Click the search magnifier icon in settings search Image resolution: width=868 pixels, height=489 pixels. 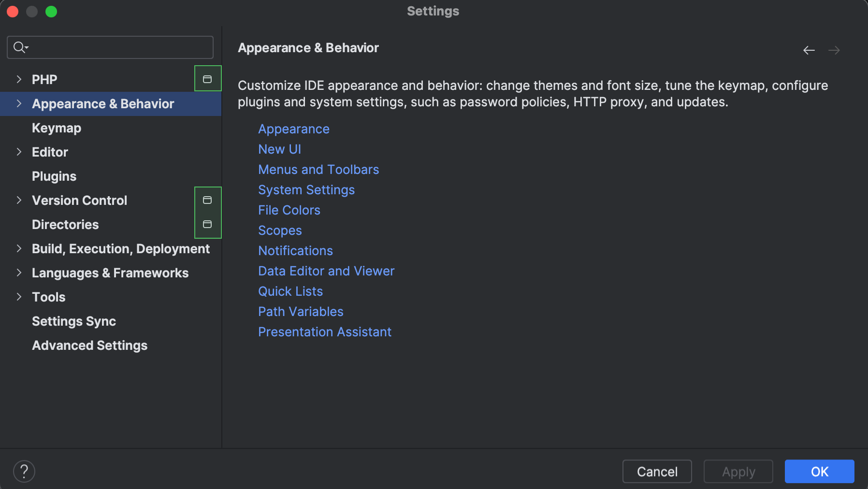point(19,47)
